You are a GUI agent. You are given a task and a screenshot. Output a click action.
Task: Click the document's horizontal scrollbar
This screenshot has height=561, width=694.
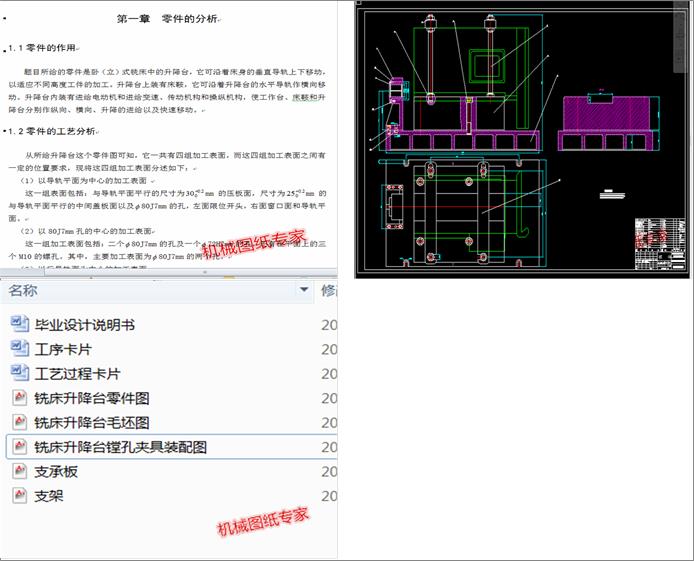click(168, 272)
